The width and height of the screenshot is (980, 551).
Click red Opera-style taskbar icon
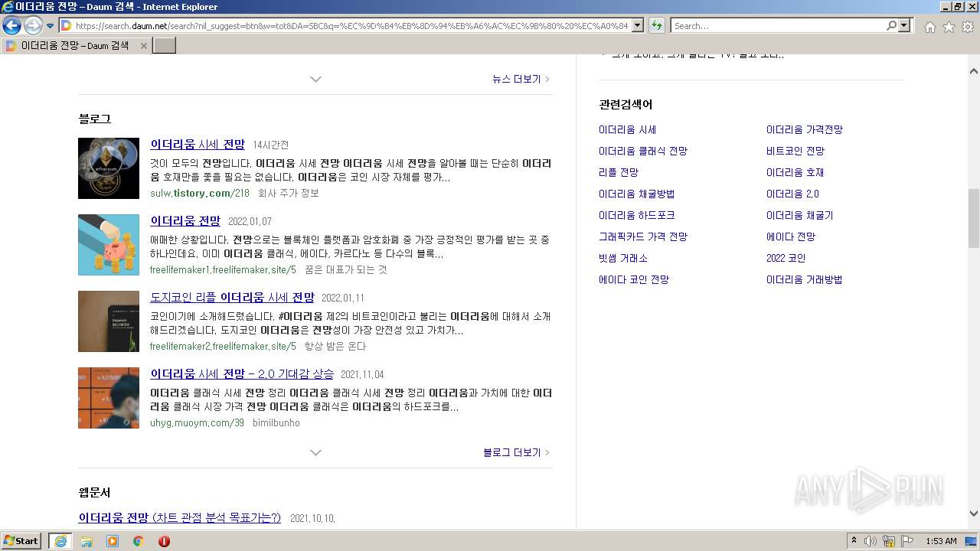(x=164, y=541)
